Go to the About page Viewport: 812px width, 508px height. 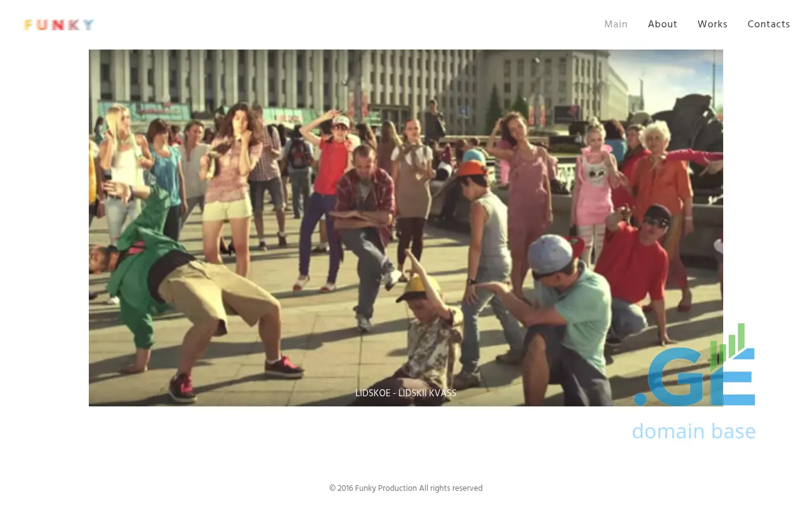[x=662, y=24]
